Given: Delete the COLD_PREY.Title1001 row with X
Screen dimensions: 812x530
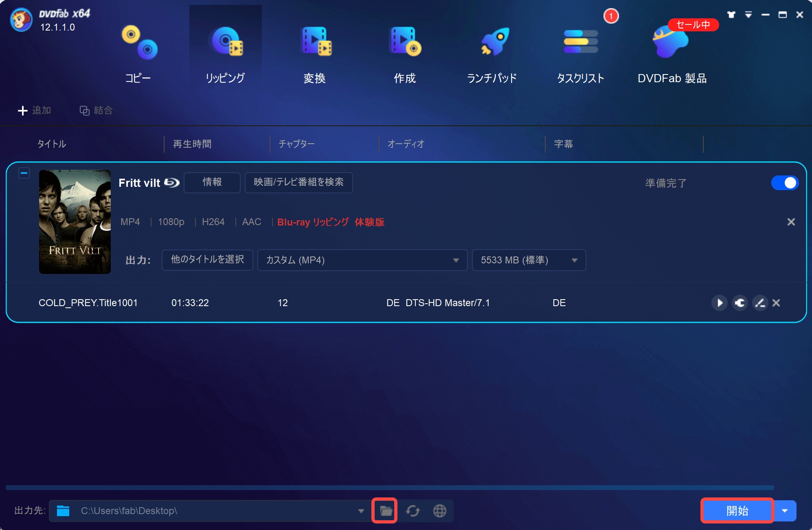Looking at the screenshot, I should (x=776, y=303).
